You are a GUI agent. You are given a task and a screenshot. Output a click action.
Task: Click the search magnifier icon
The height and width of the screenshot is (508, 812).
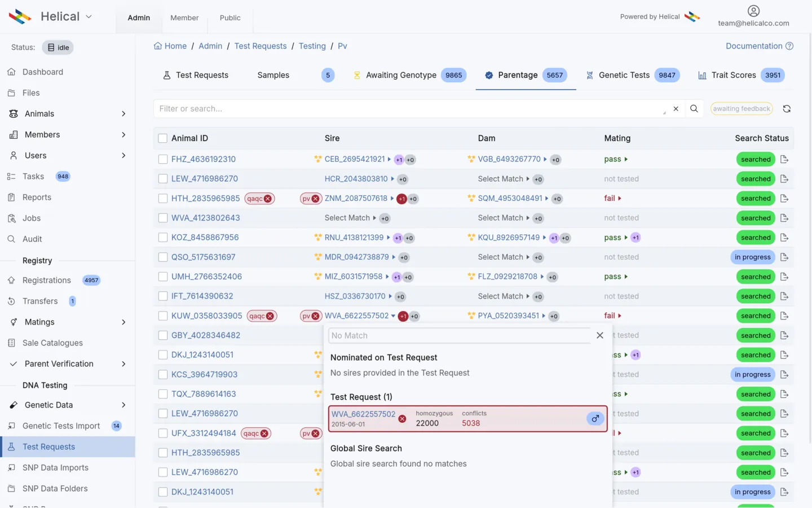click(694, 108)
